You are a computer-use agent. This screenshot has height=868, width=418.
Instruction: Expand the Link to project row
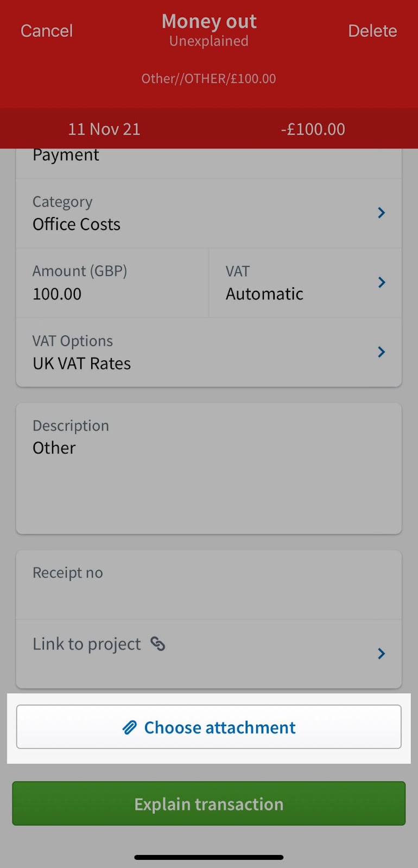(381, 654)
